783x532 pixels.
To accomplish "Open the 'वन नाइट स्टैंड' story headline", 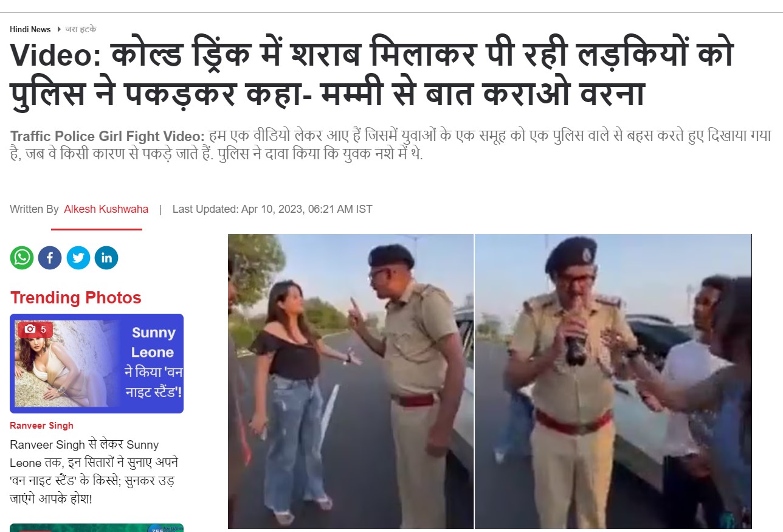I will click(94, 471).
